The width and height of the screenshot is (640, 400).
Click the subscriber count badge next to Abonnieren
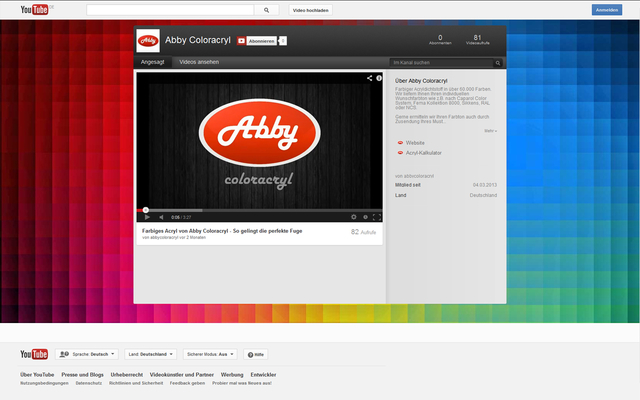[283, 41]
